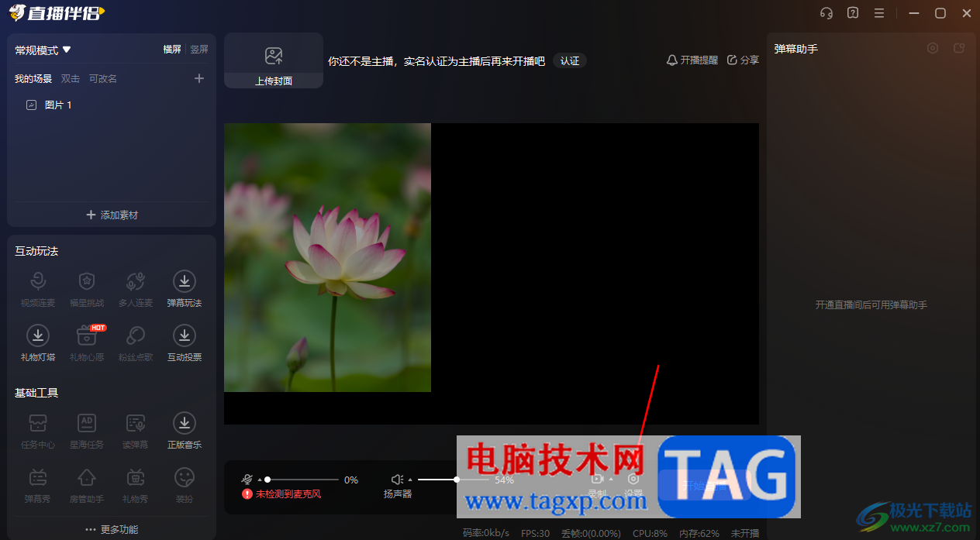The image size is (980, 540).
Task: Click the 互动玩法 section heading
Action: tap(36, 251)
